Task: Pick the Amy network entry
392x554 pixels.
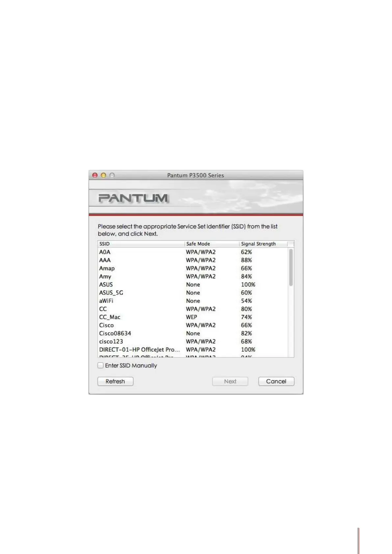Action: point(193,276)
